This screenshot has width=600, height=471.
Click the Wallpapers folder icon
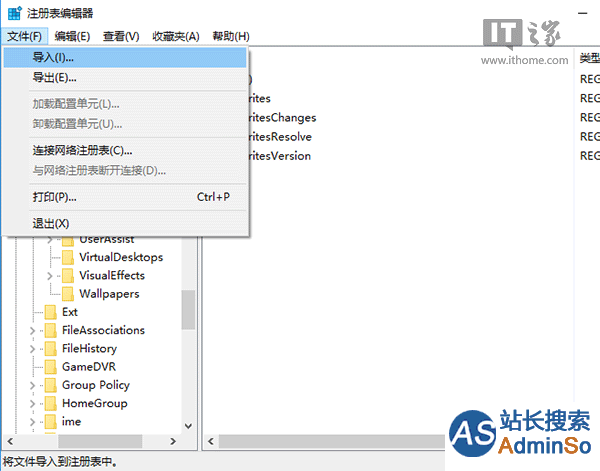tap(68, 294)
